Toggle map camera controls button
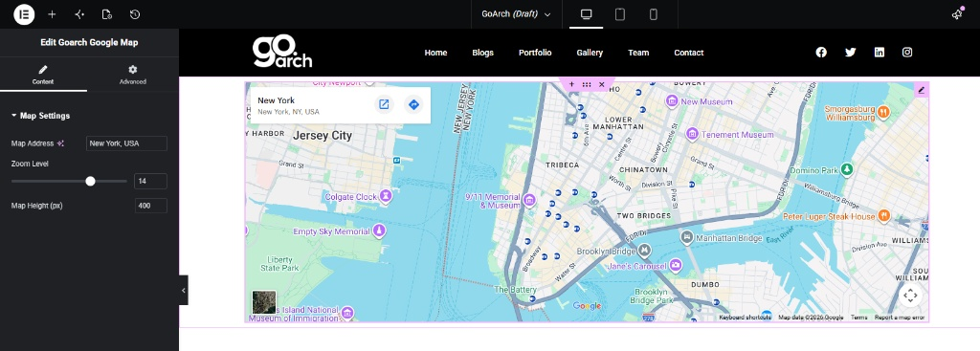Viewport: 980px width, 351px height. 910,296
